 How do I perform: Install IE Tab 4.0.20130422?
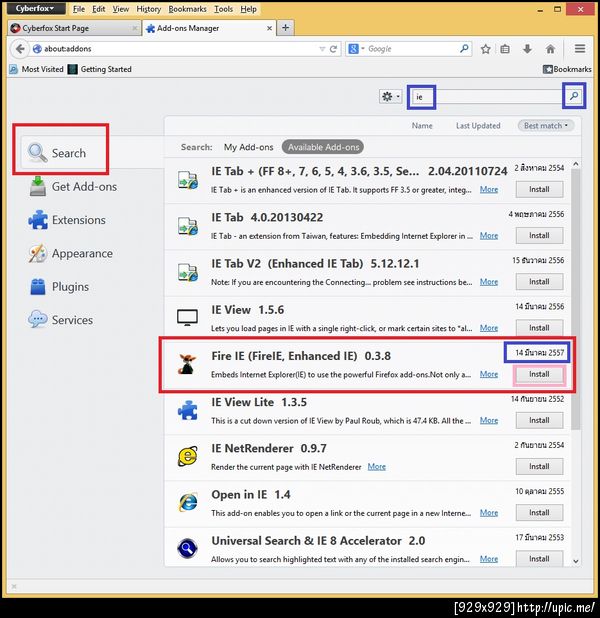[x=539, y=236]
